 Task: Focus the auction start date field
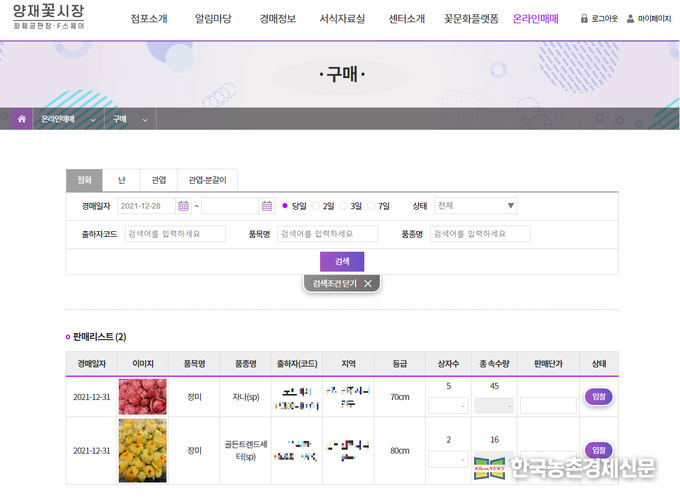147,206
